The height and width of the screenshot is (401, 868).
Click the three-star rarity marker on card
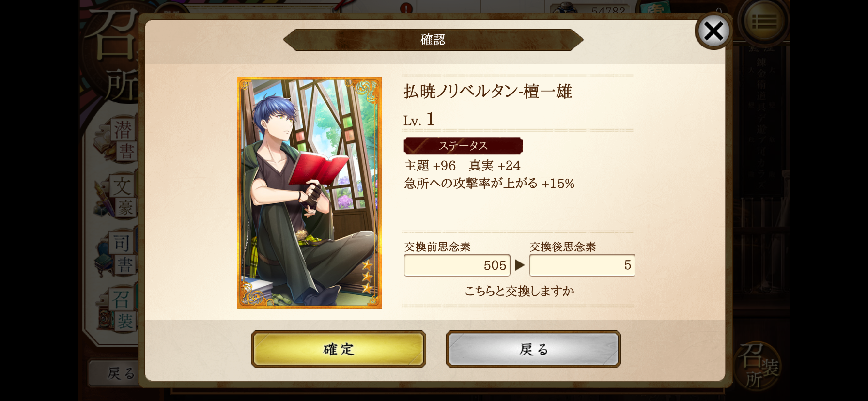(x=367, y=277)
